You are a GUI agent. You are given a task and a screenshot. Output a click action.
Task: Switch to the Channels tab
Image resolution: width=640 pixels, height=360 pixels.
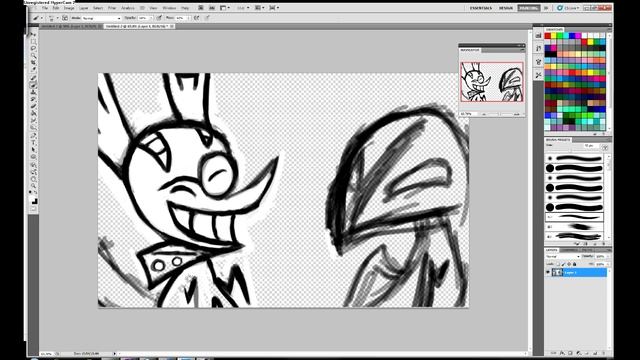tap(570, 250)
